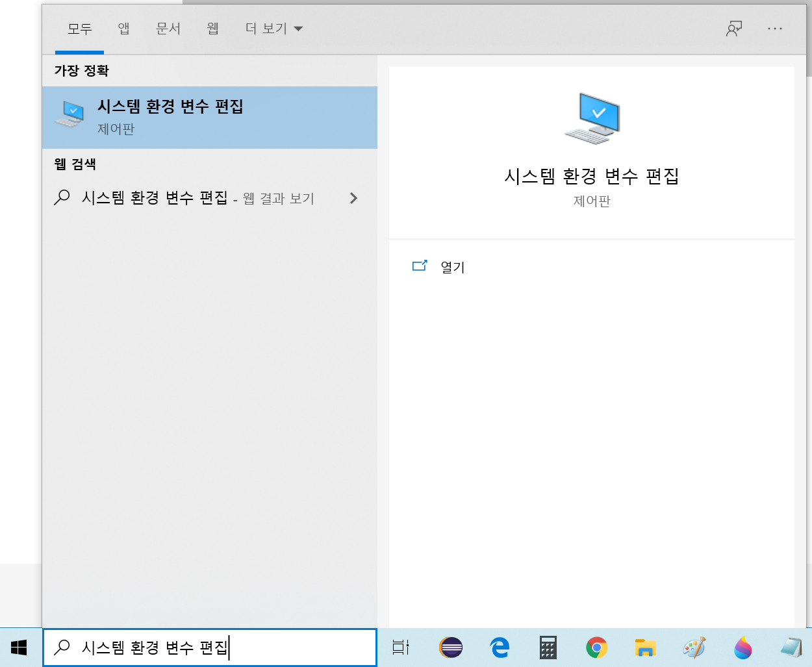Click the search feedback icon
The image size is (812, 667).
click(734, 29)
